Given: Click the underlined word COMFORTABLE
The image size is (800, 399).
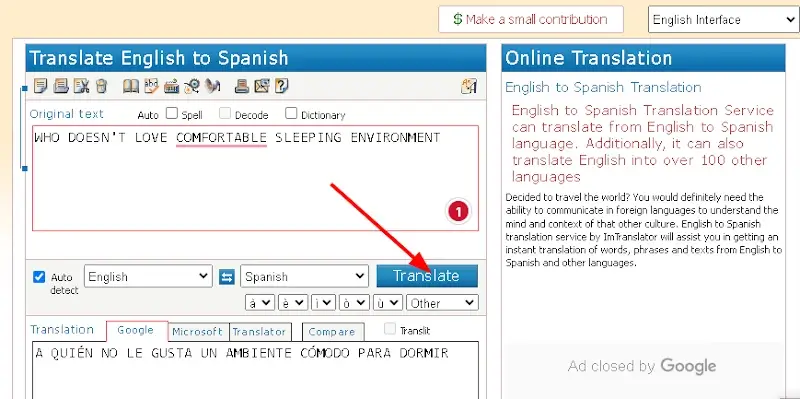Looking at the screenshot, I should click(x=221, y=138).
